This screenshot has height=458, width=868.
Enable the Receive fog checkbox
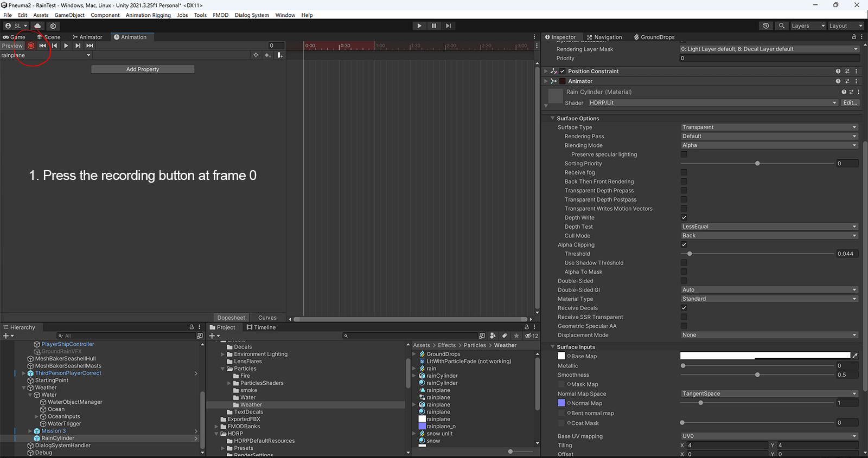coord(684,172)
